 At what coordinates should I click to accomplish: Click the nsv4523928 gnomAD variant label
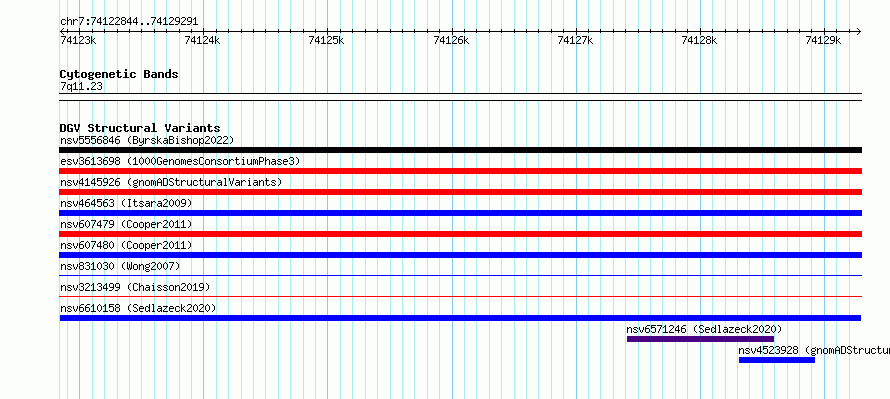tap(814, 350)
